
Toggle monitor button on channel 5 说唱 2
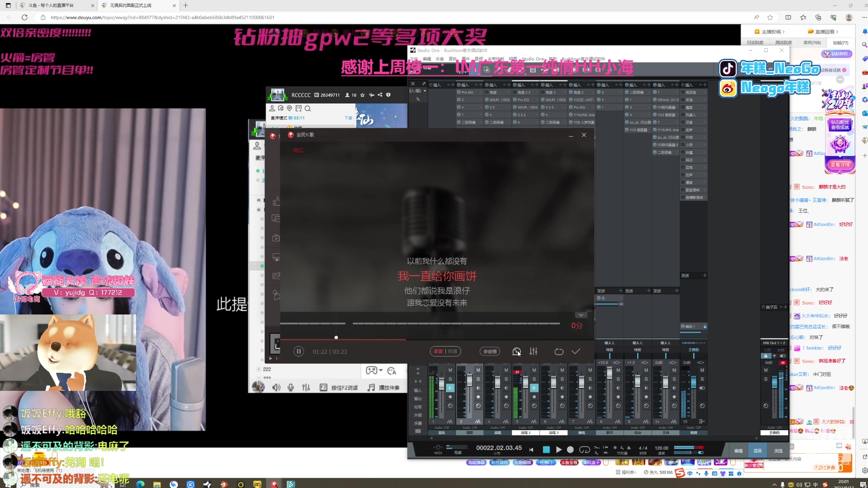coord(534,388)
